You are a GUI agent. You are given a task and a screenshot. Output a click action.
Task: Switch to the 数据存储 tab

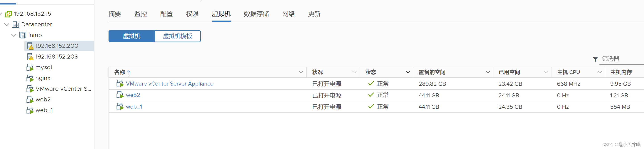[x=256, y=14]
